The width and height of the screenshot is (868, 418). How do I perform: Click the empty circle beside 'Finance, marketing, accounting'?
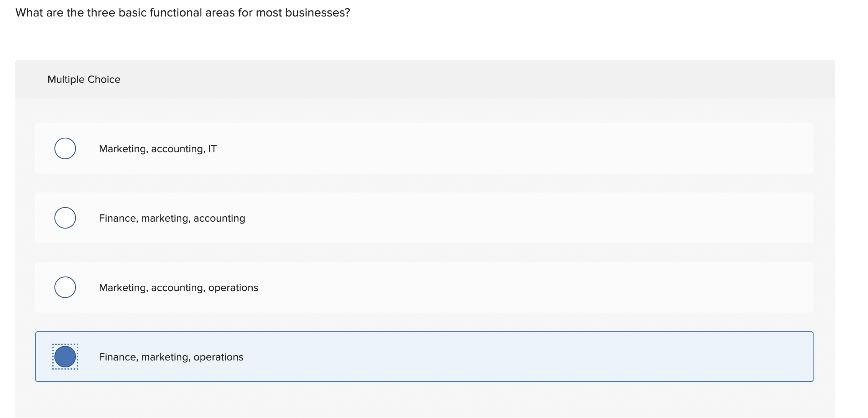coord(65,218)
